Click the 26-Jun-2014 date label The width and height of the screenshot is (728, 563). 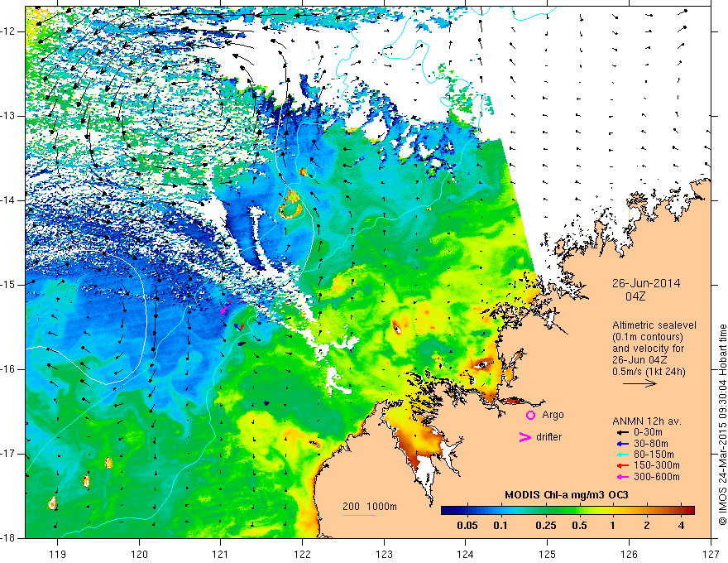click(646, 283)
